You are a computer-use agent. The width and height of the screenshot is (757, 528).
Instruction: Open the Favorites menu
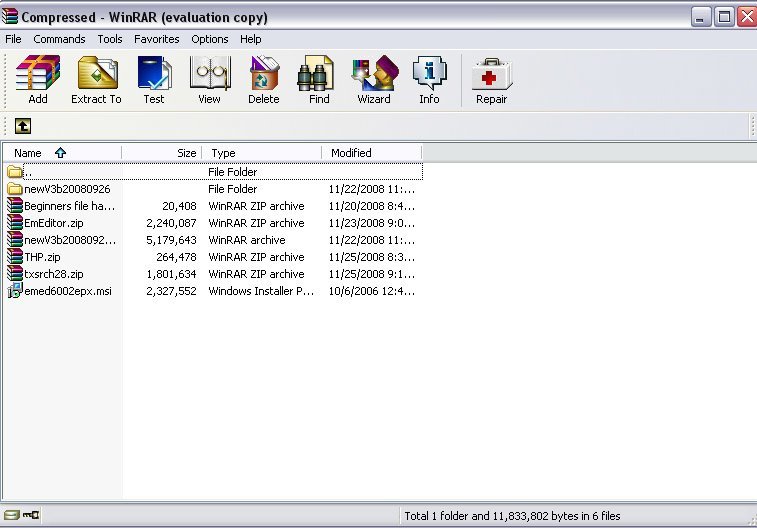156,39
